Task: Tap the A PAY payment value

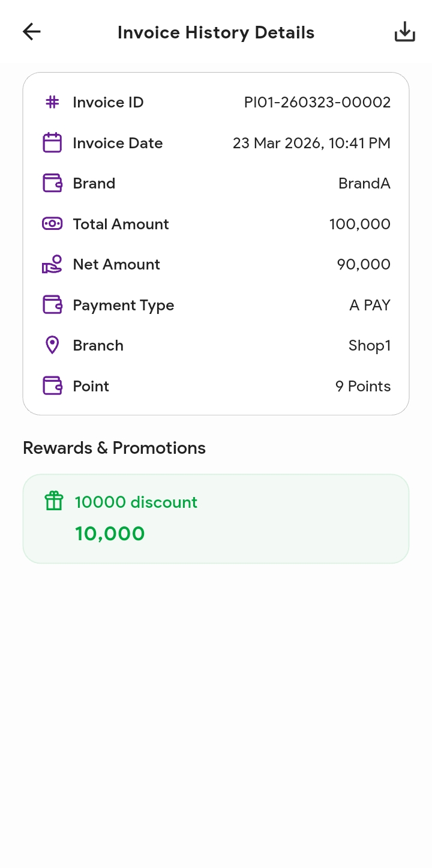Action: pyautogui.click(x=370, y=305)
